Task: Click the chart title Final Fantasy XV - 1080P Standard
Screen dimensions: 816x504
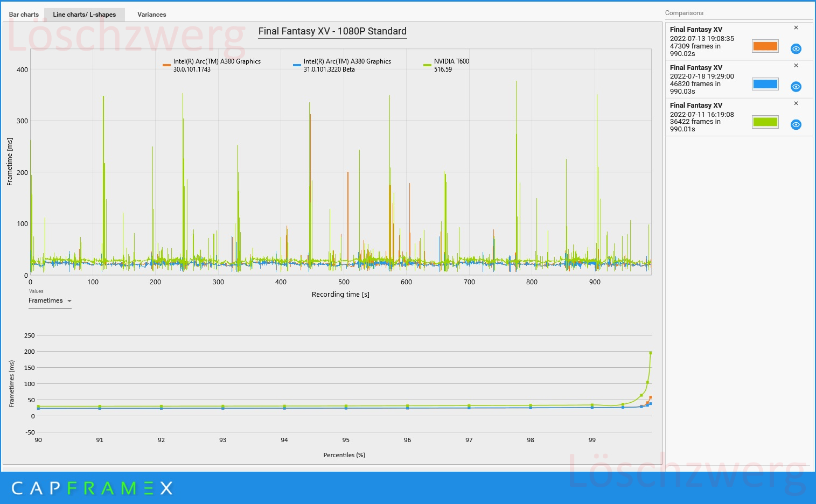Action: coord(332,31)
